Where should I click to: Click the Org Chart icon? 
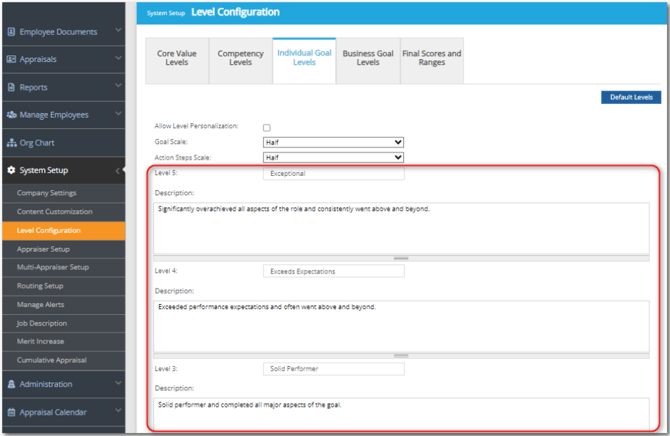pyautogui.click(x=11, y=143)
